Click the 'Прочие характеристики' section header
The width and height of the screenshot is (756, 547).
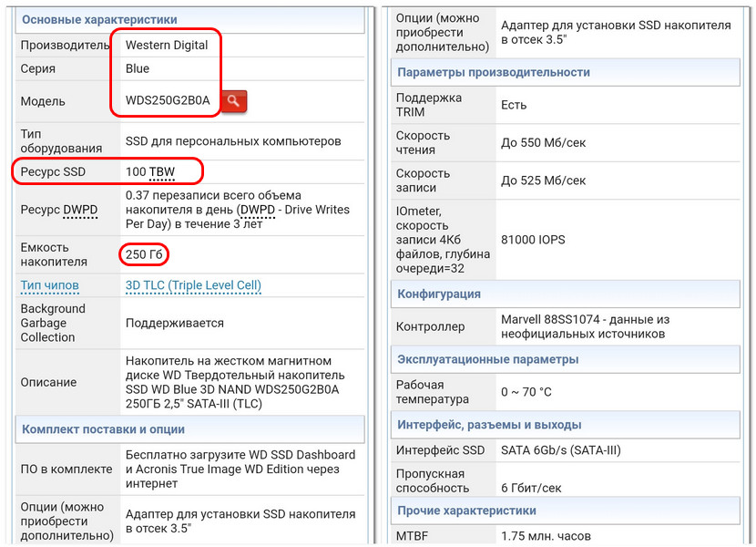(x=565, y=511)
